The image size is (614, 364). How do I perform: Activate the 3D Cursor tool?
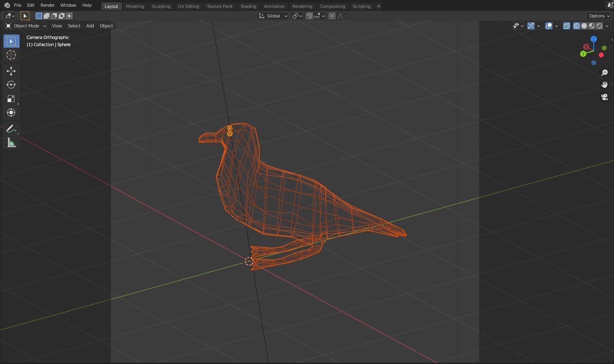click(11, 55)
